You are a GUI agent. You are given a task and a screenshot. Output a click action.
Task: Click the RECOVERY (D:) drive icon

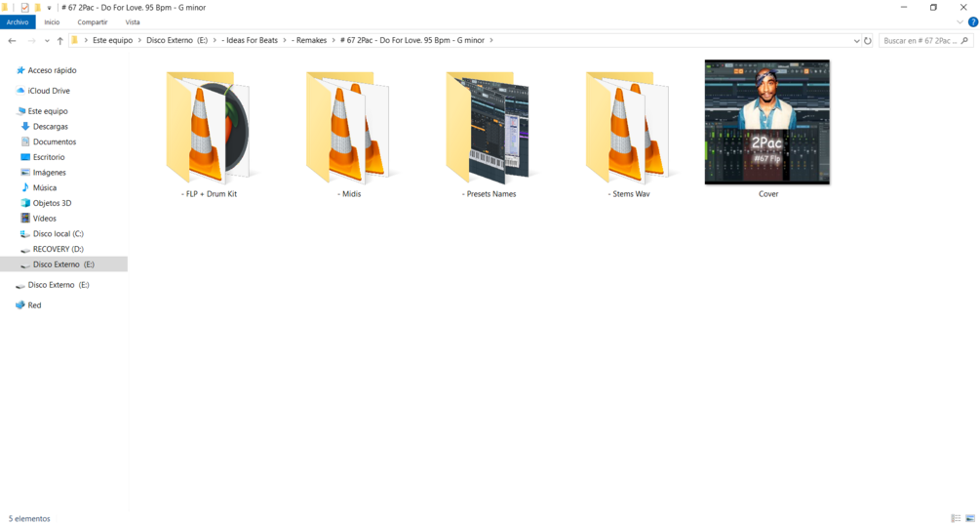click(25, 249)
